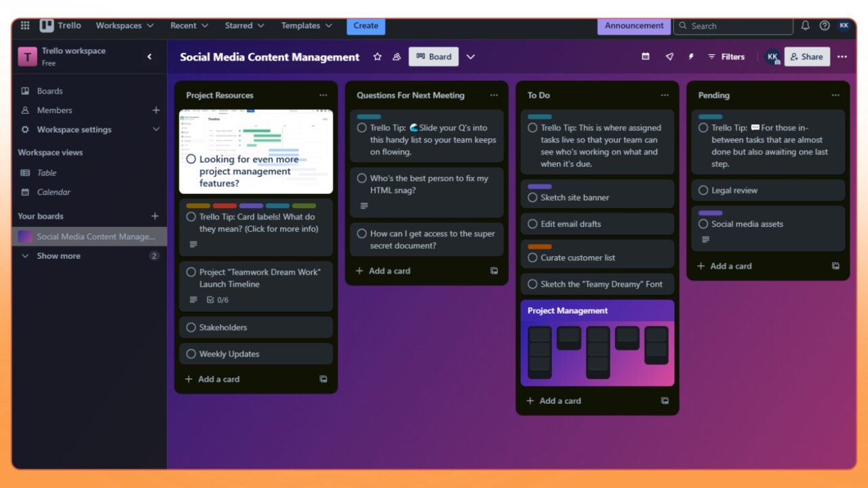Open Pending list actions menu
Image resolution: width=868 pixels, height=488 pixels.
click(835, 96)
